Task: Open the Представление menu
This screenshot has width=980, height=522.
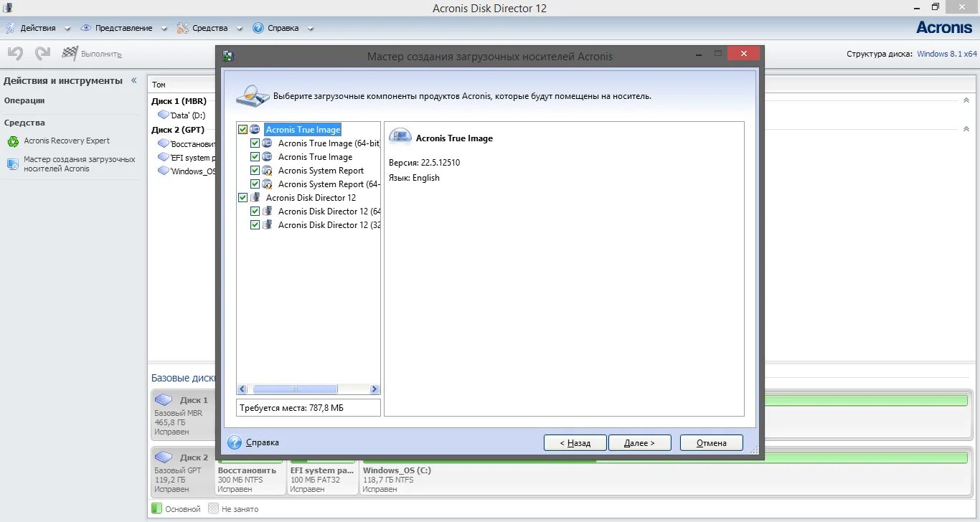Action: click(123, 28)
